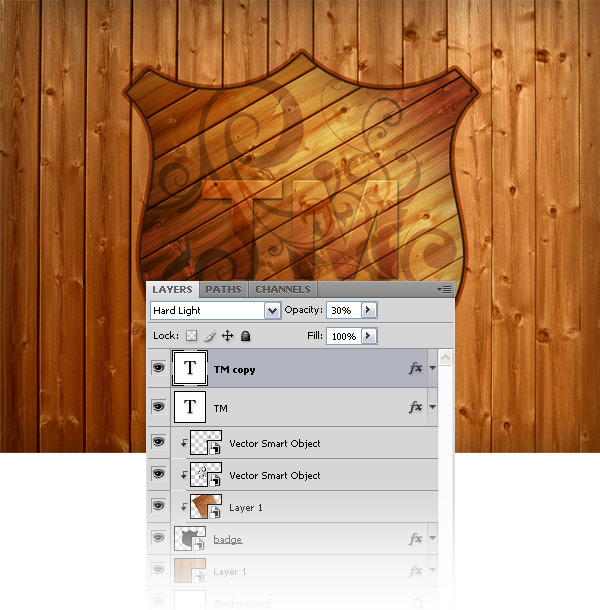Click the fx icon on TM copy
Screen dimensions: 600x610
pyautogui.click(x=416, y=368)
